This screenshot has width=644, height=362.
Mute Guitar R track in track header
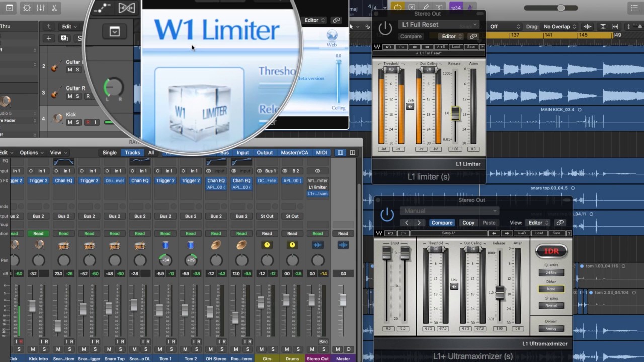[70, 96]
